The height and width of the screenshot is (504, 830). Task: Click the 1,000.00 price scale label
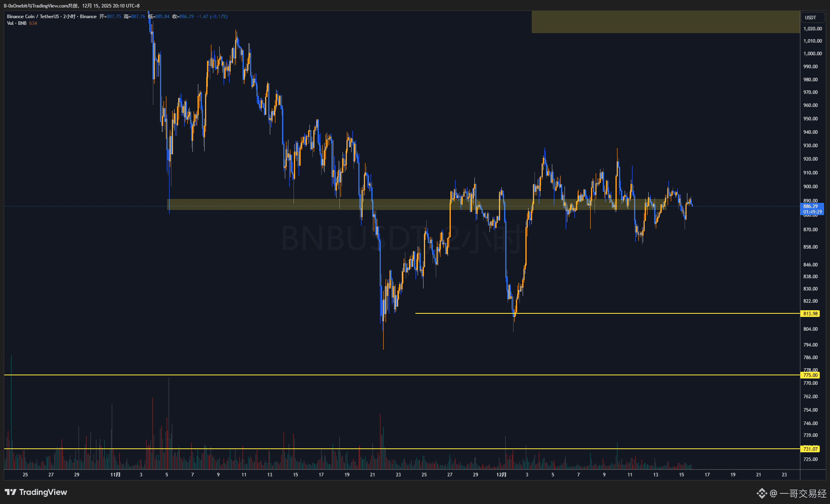812,54
